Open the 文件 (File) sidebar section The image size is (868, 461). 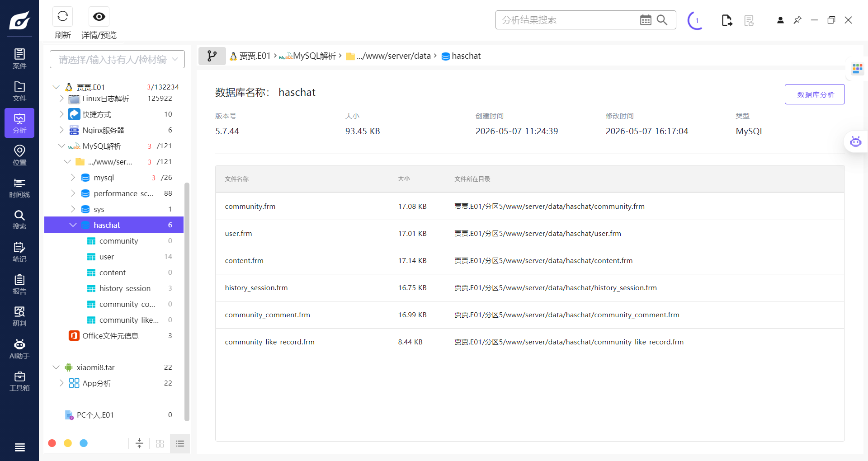pyautogui.click(x=19, y=91)
